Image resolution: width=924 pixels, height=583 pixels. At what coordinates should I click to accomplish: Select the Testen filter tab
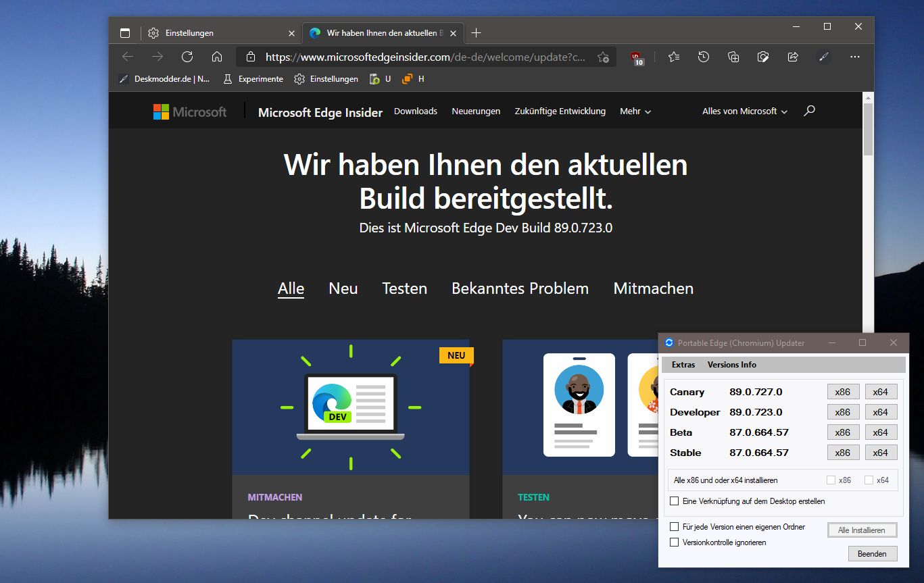pyautogui.click(x=405, y=288)
